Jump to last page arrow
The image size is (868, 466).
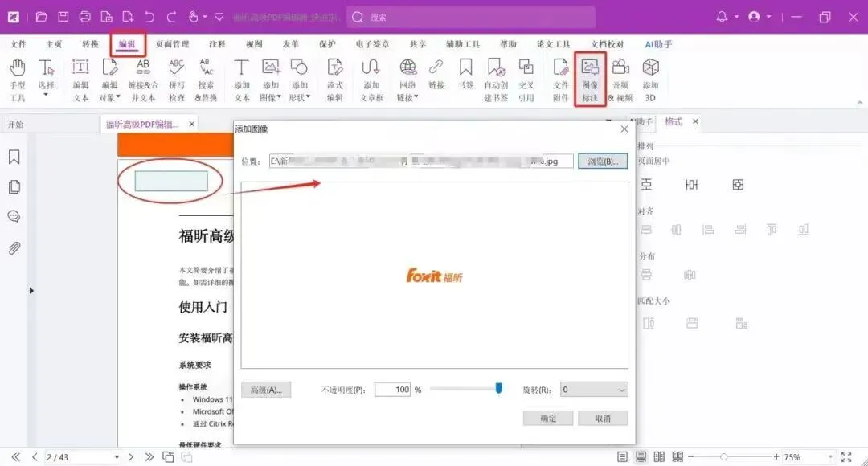click(149, 457)
